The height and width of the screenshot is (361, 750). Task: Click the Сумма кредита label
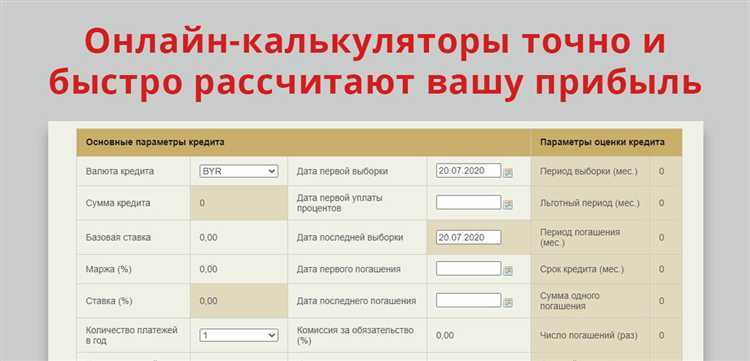pos(118,203)
